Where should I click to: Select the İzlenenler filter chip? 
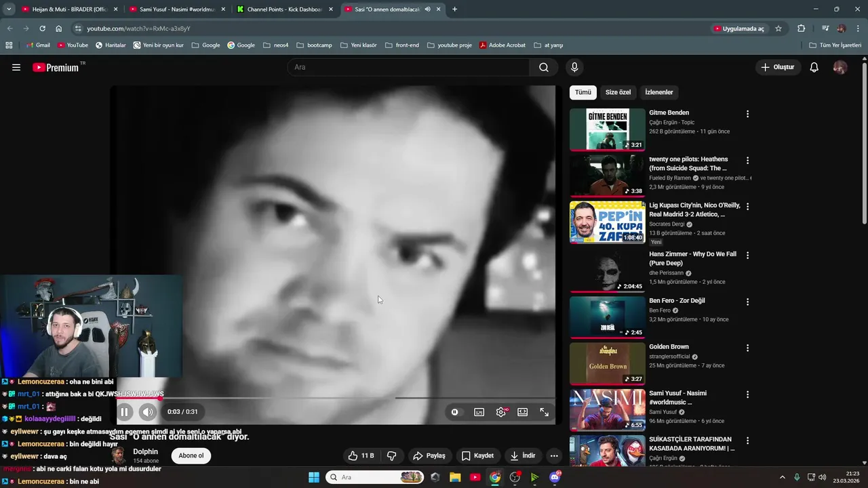tap(659, 92)
